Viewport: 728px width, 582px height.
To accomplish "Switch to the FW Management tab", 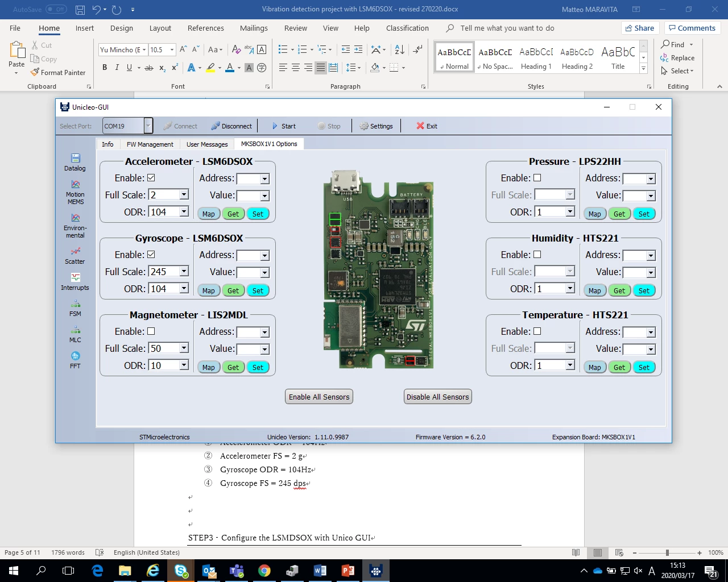I will (x=150, y=144).
